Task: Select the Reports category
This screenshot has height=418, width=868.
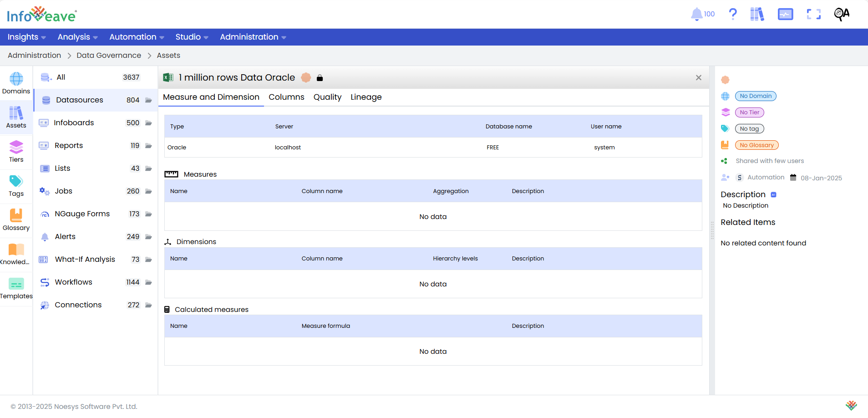Action: (x=96, y=146)
